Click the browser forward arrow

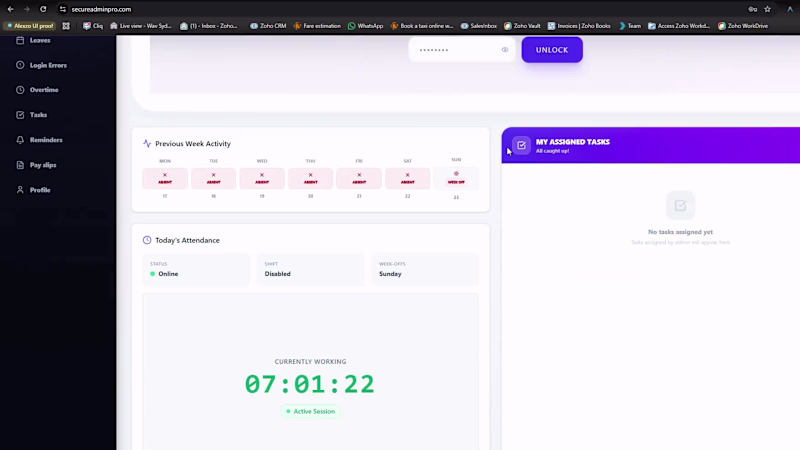(x=27, y=9)
